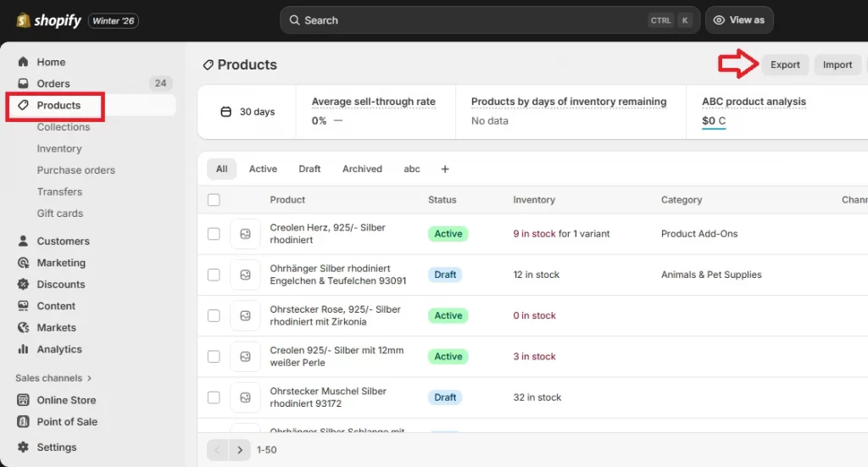The image size is (868, 467).
Task: Click the Orders count badge 24
Action: [160, 84]
